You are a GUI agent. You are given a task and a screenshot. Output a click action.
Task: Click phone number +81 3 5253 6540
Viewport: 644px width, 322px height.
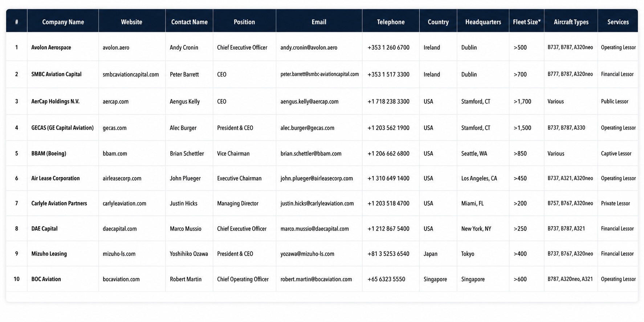click(388, 254)
